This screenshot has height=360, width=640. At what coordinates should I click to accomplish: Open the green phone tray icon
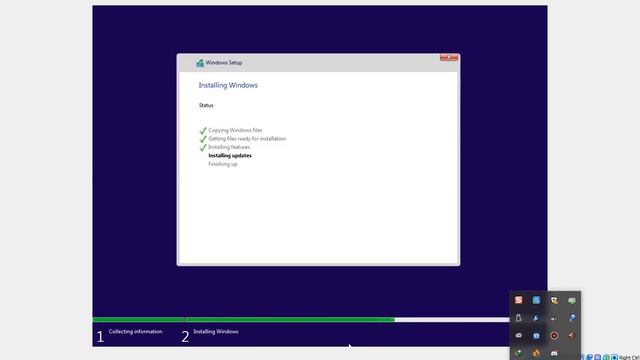(518, 353)
